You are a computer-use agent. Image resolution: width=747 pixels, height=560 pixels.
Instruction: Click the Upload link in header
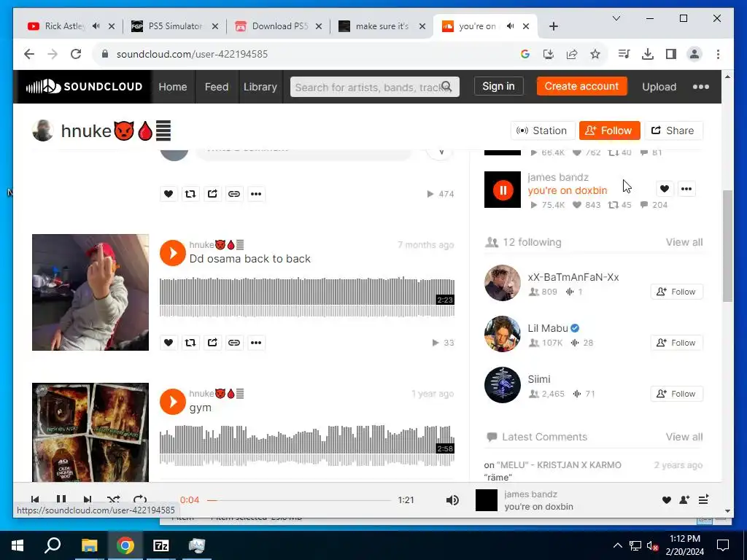[659, 87]
